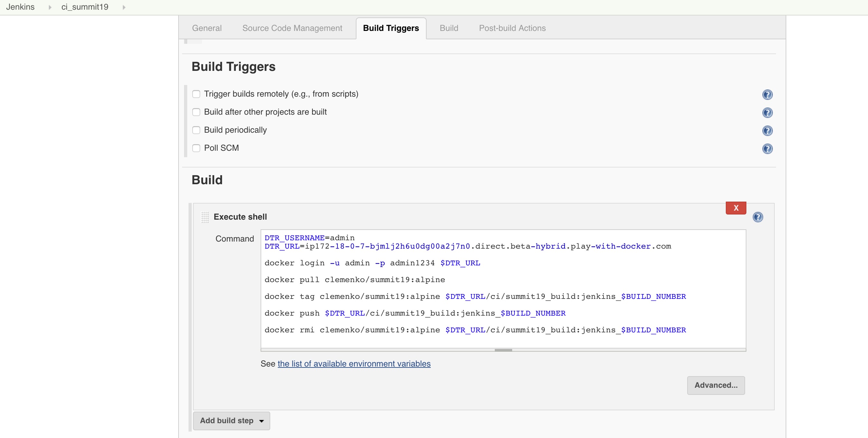Enable Build periodically option

[x=196, y=130]
